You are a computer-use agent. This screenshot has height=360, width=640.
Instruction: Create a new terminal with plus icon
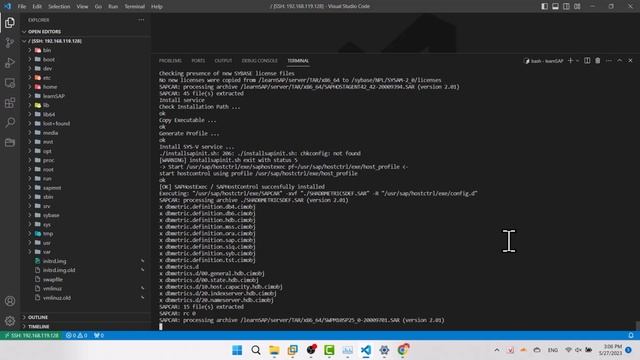pos(571,60)
